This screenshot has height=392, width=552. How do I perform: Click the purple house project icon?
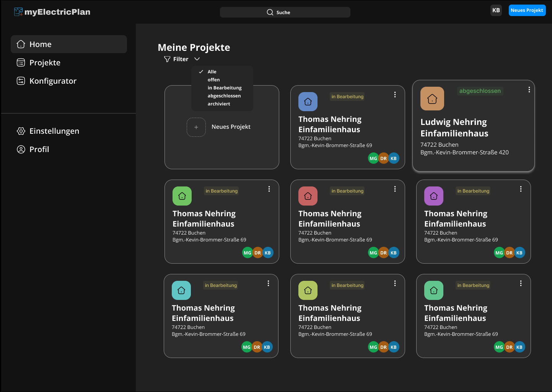(x=434, y=196)
